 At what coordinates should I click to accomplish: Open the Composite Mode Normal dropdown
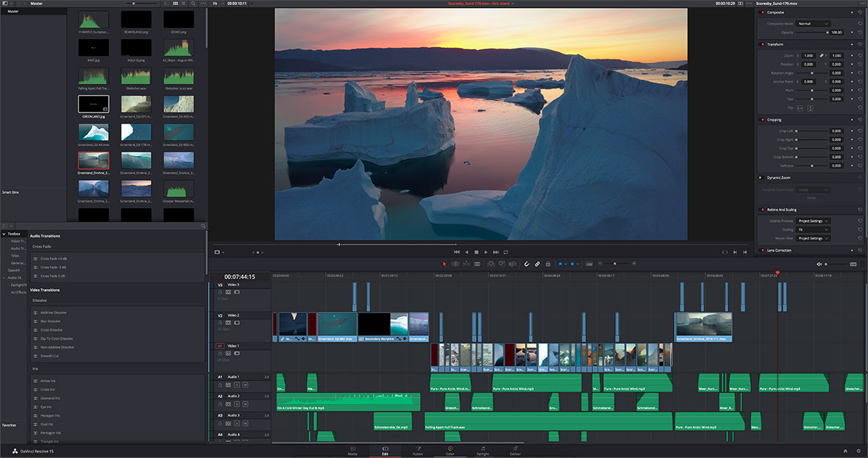pos(814,24)
